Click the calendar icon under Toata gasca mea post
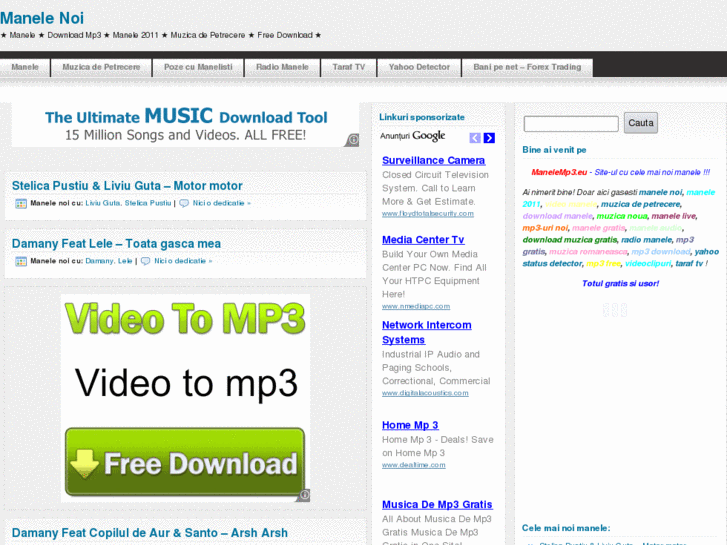 (x=21, y=262)
